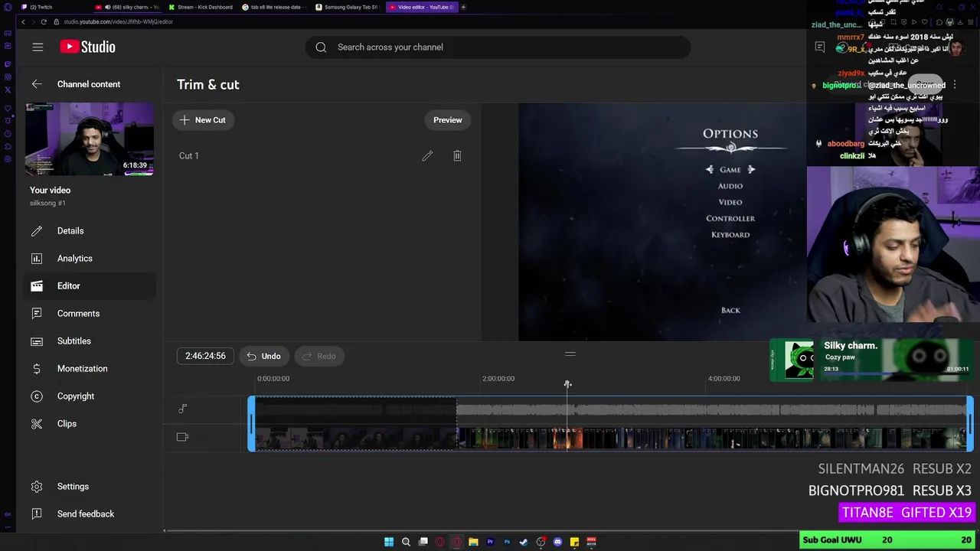The height and width of the screenshot is (551, 980).
Task: Click the 2:00:00:00 timeline ruler label
Action: pyautogui.click(x=498, y=378)
